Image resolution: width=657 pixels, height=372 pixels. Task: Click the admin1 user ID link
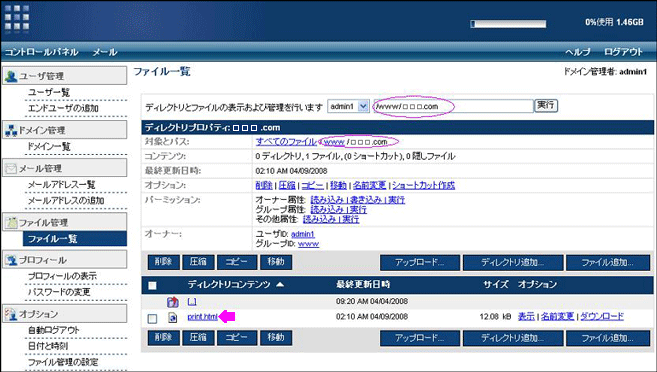(303, 234)
